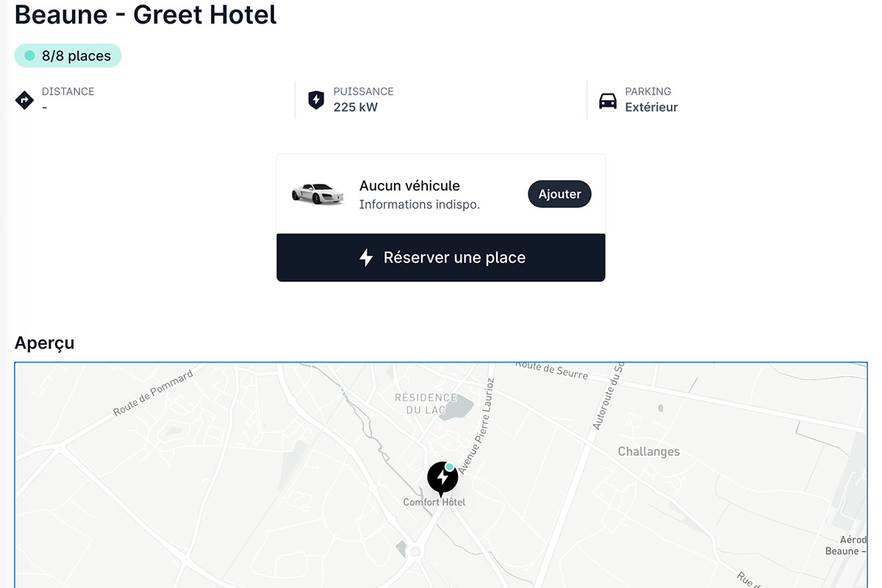The height and width of the screenshot is (588, 882).
Task: Click the bolt icon in the map pin
Action: pos(442,477)
